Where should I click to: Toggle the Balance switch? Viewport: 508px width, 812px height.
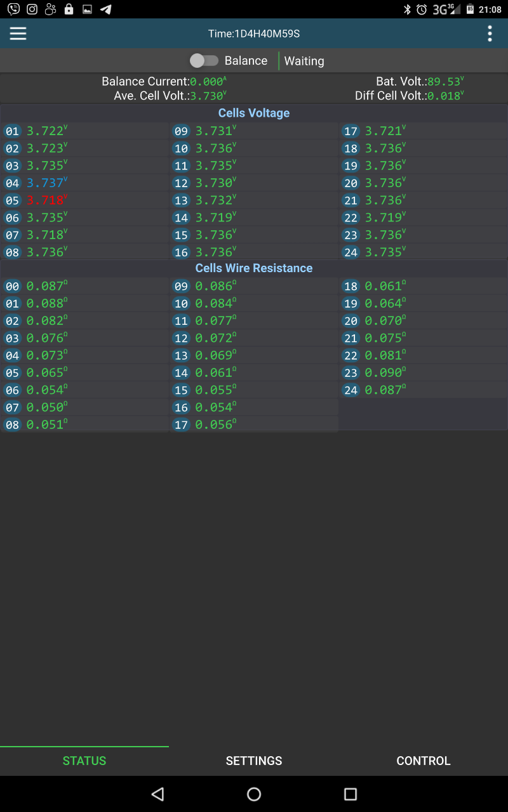[204, 61]
